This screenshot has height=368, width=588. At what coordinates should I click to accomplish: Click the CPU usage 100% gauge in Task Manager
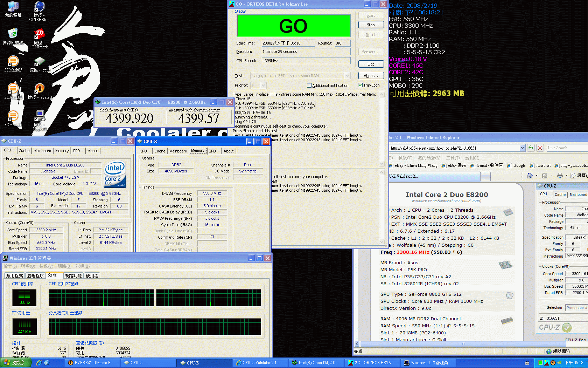point(24,297)
